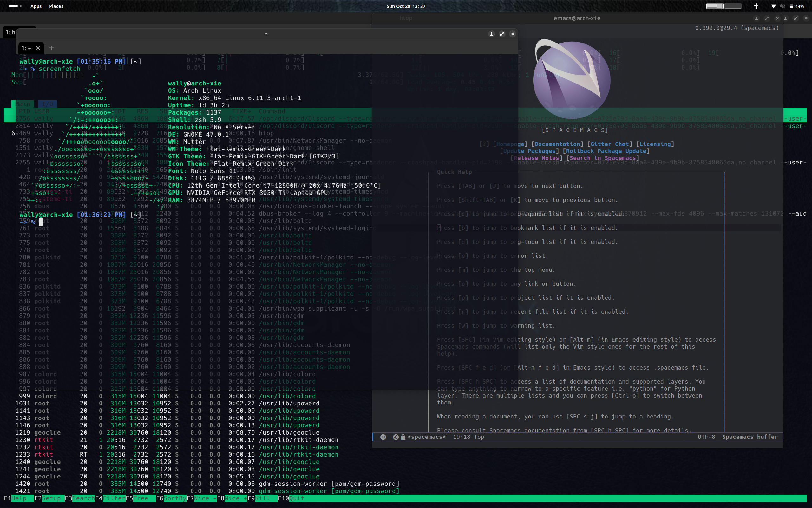Select htop row PID 1420 gdm-session-worker

207,484
